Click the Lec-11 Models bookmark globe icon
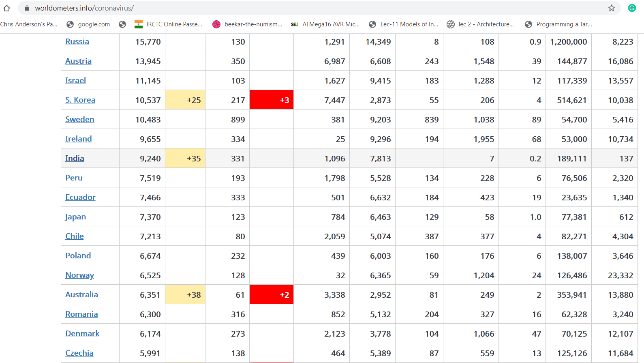The height and width of the screenshot is (363, 644). pos(372,24)
